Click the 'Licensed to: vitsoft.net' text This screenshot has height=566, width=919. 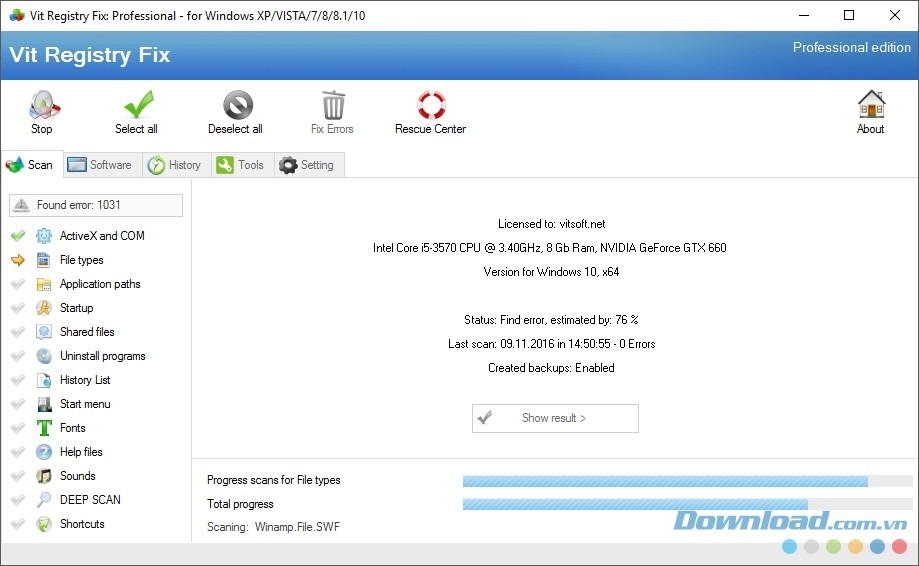(552, 224)
